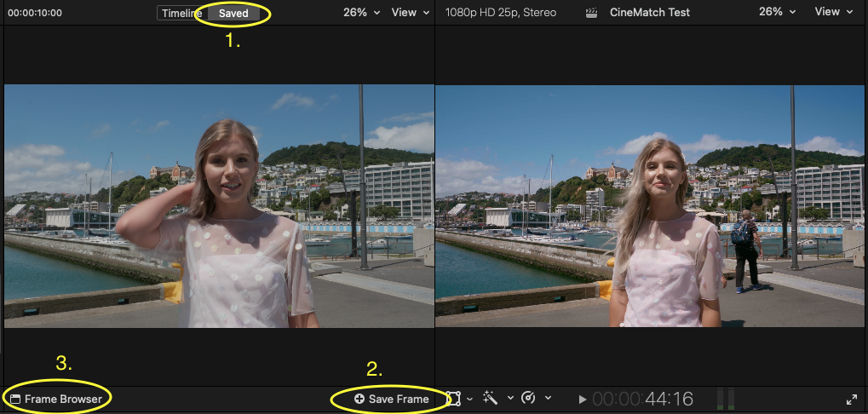
Task: Switch comparison viewer to Timeline
Action: tap(181, 13)
